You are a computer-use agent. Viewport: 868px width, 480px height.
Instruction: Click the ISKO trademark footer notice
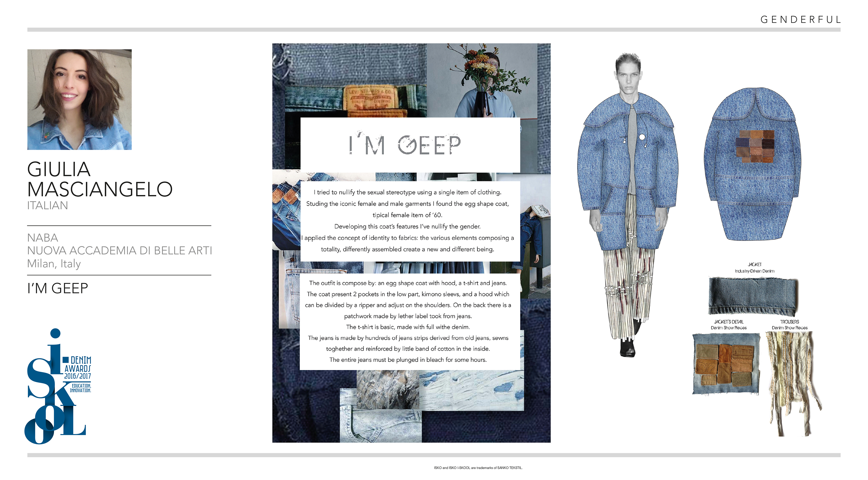click(x=478, y=468)
